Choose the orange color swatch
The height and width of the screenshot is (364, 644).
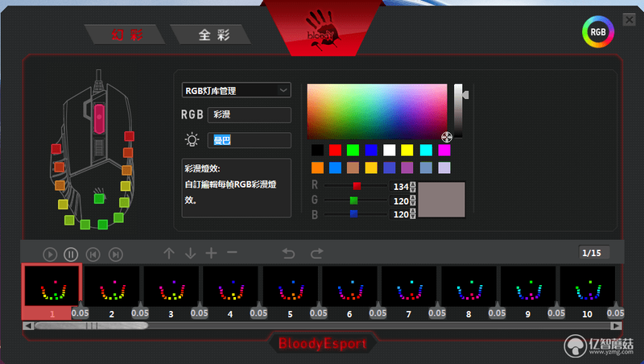point(317,168)
